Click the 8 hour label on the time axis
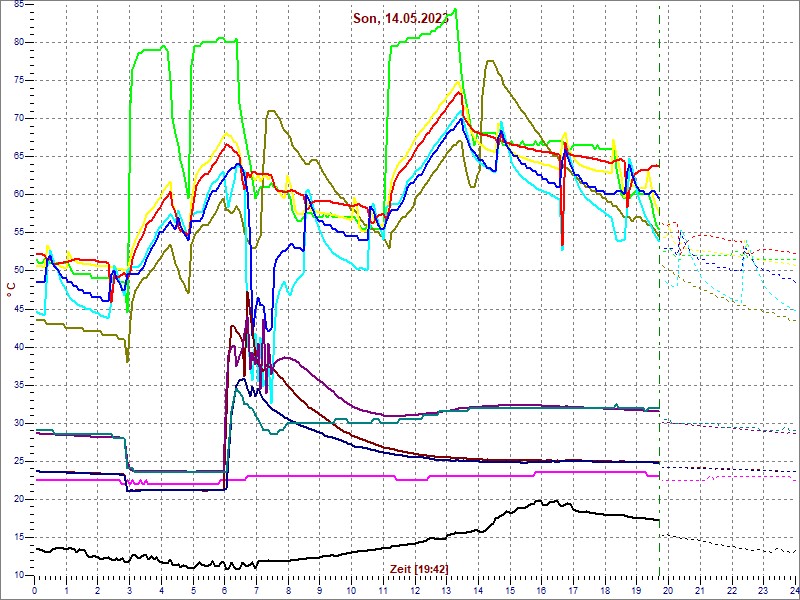 (x=288, y=590)
